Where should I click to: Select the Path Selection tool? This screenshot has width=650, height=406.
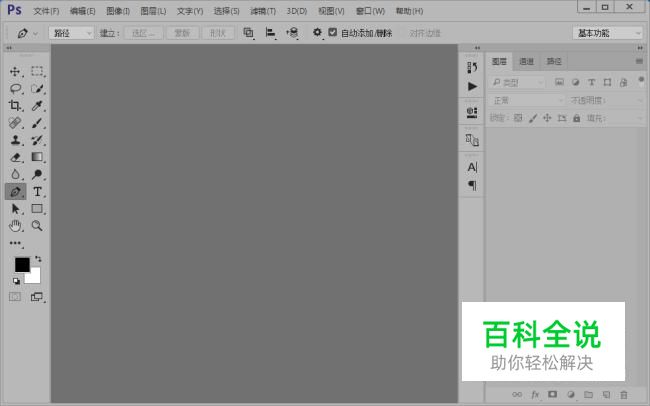(x=15, y=209)
